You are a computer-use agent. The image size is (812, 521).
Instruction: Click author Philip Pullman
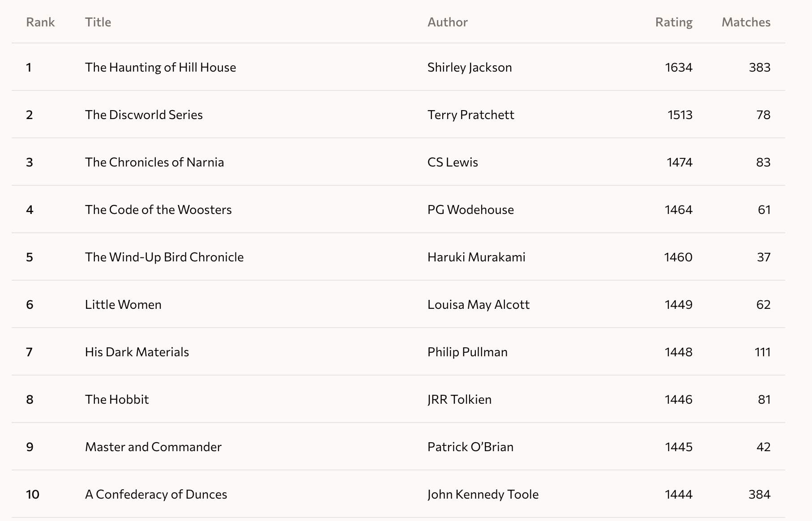[467, 352]
